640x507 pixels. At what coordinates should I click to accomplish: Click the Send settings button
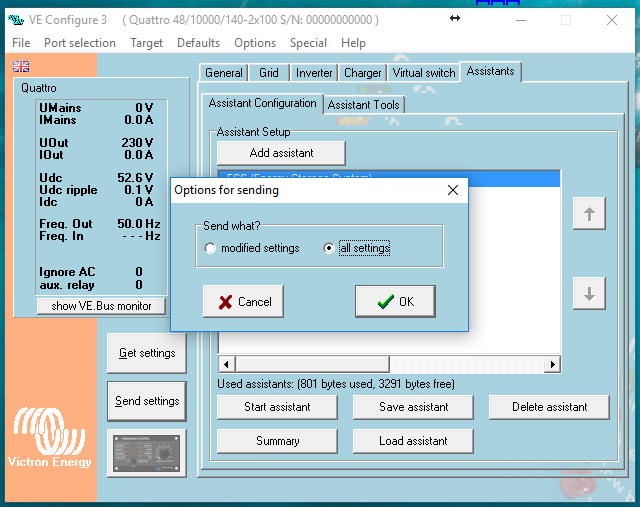(x=147, y=401)
